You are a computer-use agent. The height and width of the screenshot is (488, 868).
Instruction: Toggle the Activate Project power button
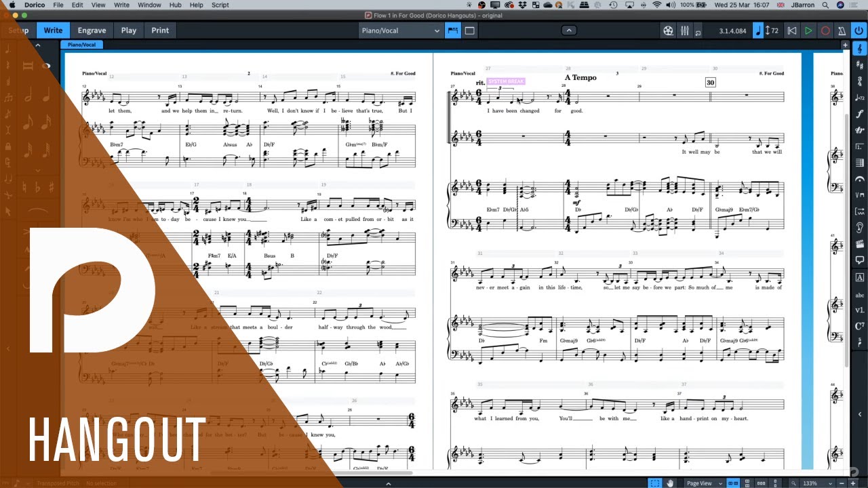[x=859, y=30]
